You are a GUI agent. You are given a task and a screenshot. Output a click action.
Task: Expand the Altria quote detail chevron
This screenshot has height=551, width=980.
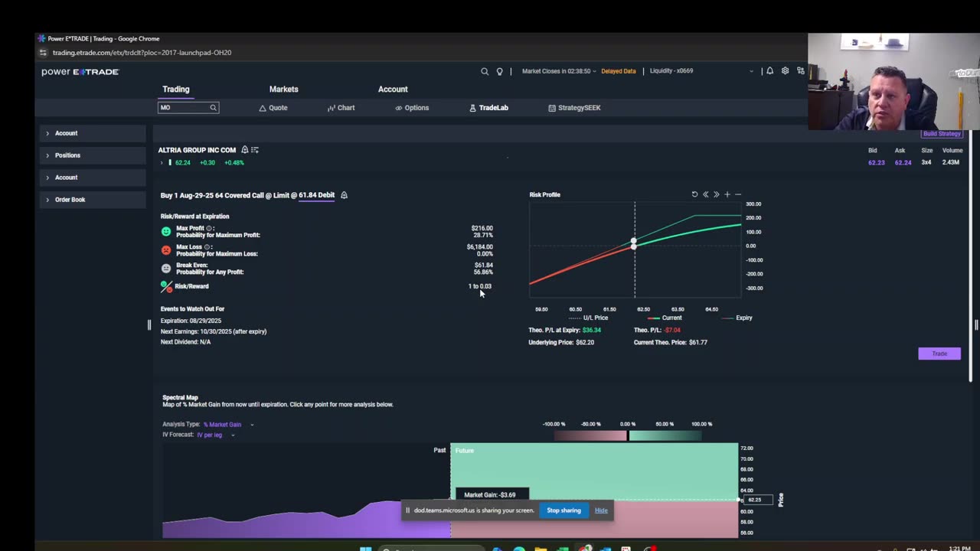click(162, 162)
